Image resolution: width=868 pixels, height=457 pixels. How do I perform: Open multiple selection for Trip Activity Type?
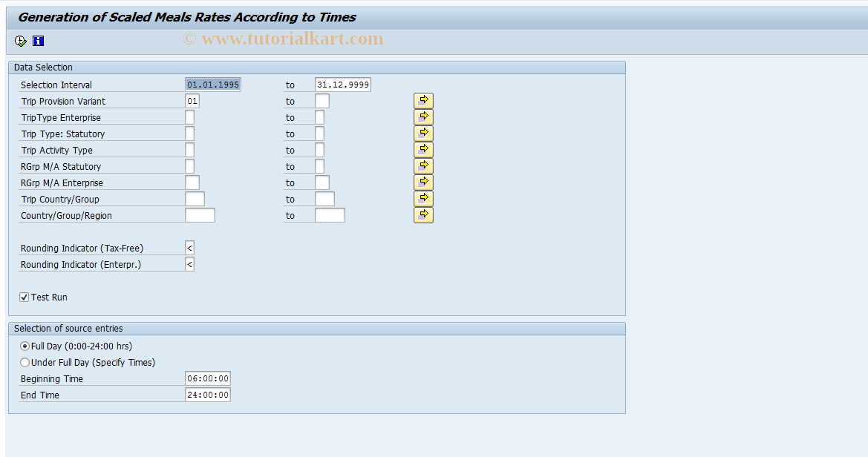point(423,150)
